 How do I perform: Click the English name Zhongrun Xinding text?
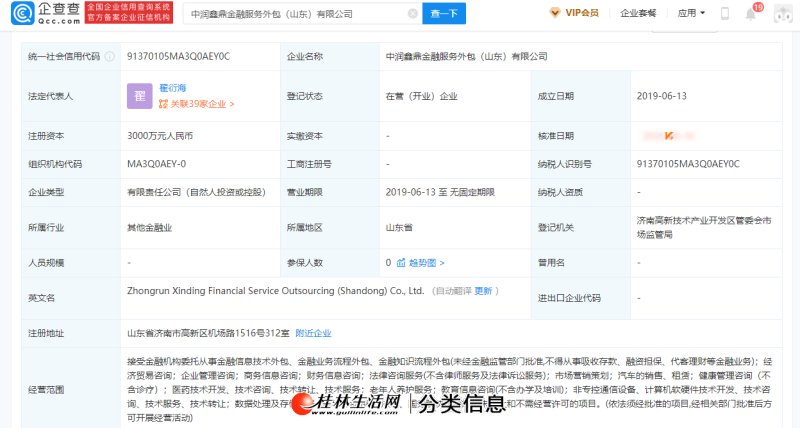click(x=276, y=291)
